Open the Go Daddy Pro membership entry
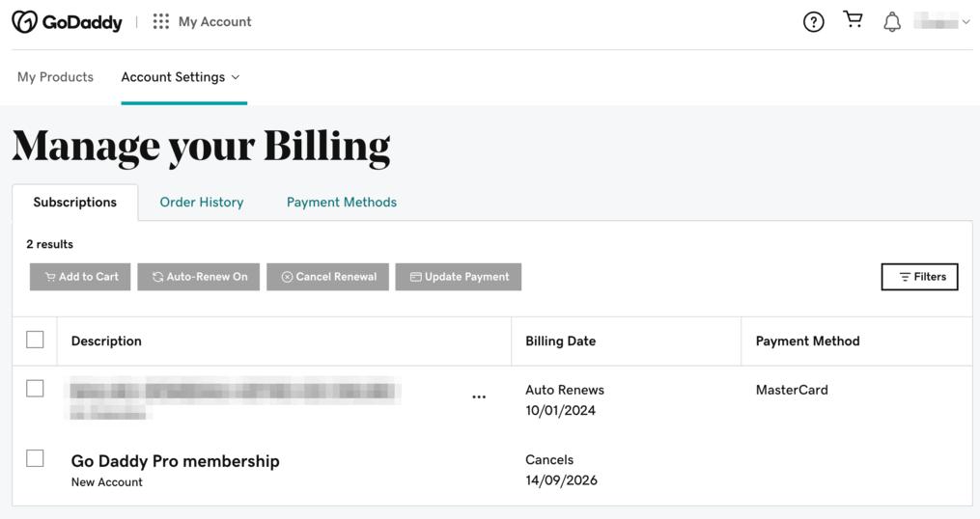 [x=175, y=461]
